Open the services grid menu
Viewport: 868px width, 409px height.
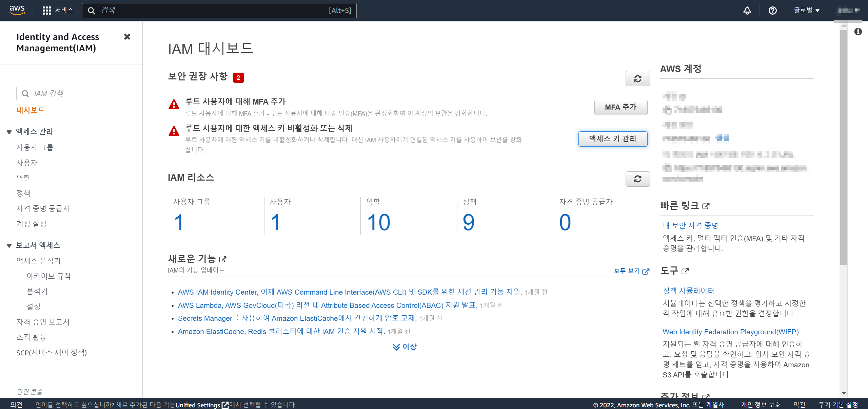point(46,11)
